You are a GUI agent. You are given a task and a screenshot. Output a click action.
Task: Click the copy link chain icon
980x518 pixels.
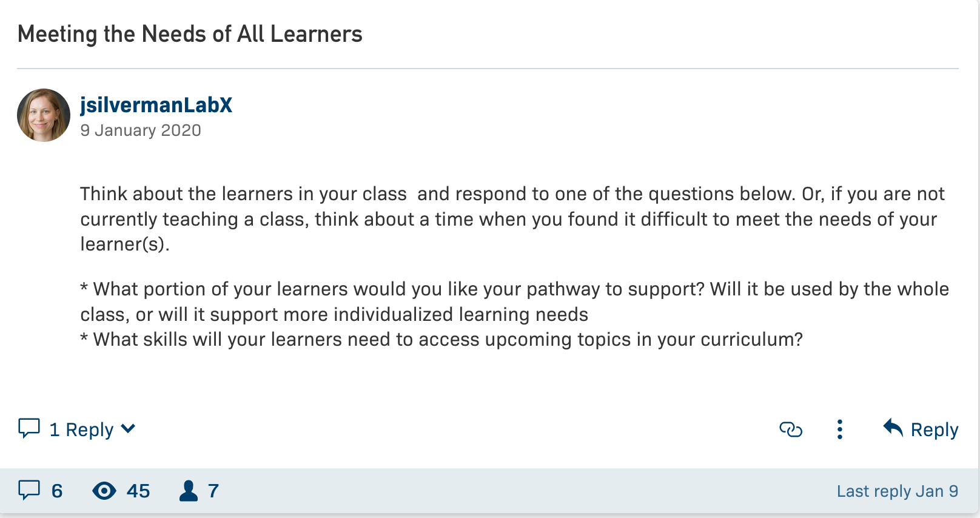click(x=790, y=429)
